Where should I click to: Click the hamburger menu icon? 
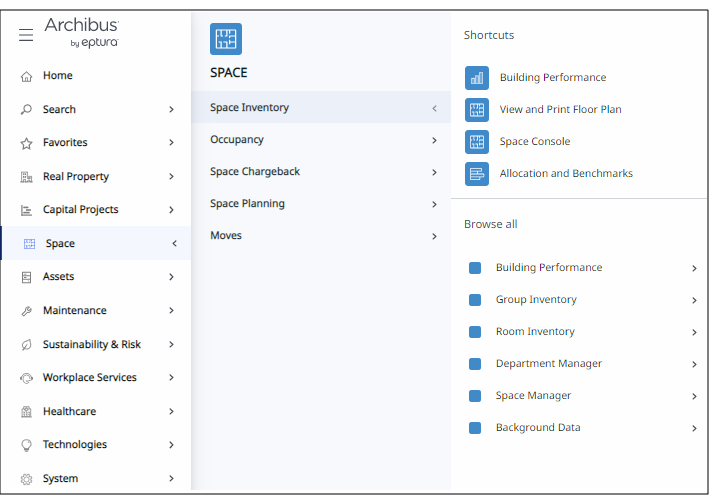[x=26, y=35]
